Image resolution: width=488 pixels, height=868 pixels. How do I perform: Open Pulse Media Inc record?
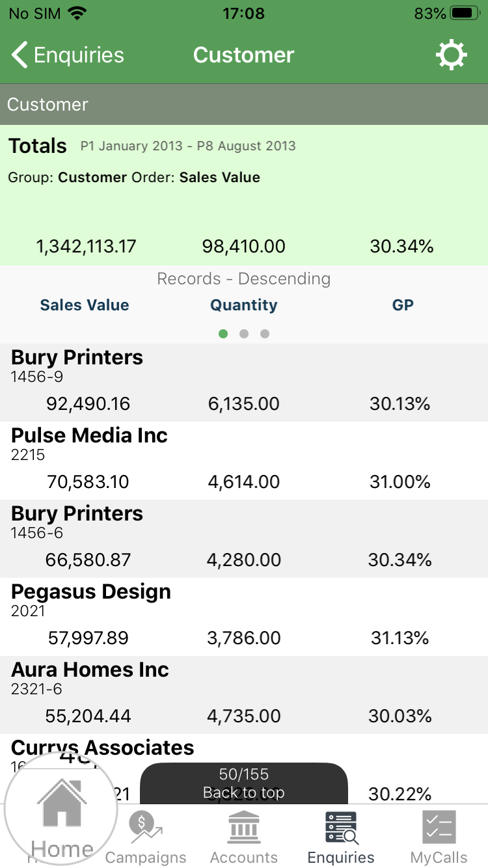tap(244, 461)
